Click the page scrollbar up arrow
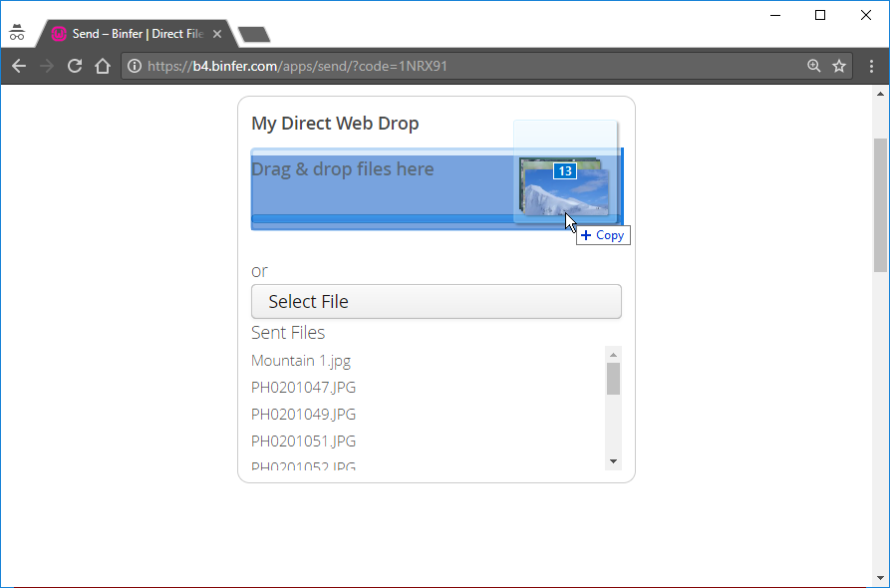This screenshot has width=890, height=588. [x=880, y=94]
